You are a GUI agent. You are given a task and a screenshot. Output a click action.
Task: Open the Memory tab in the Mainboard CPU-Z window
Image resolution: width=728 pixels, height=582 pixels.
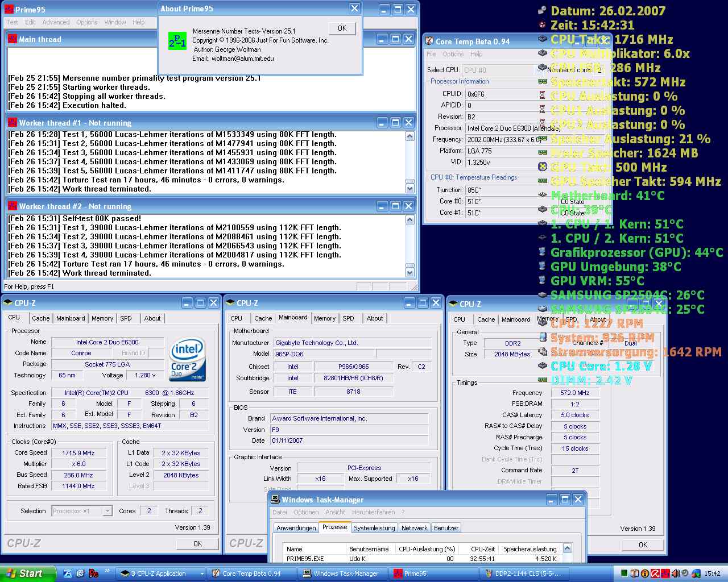coord(325,318)
